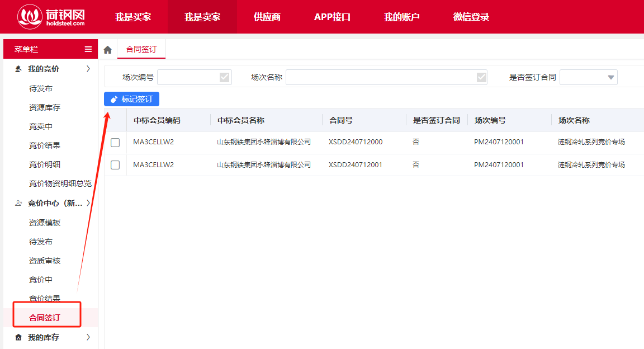Image resolution: width=644 pixels, height=349 pixels.
Task: Click the 合同号 column header
Action: [x=341, y=120]
